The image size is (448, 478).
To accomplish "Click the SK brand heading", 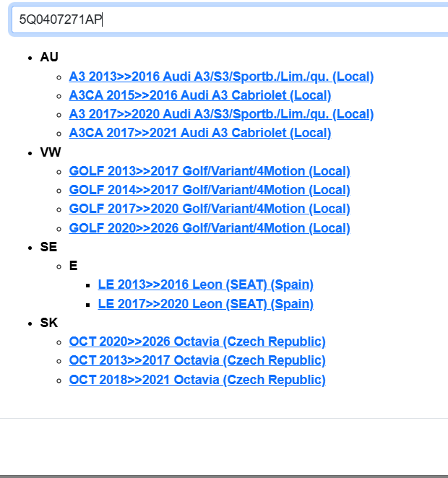I will point(48,323).
